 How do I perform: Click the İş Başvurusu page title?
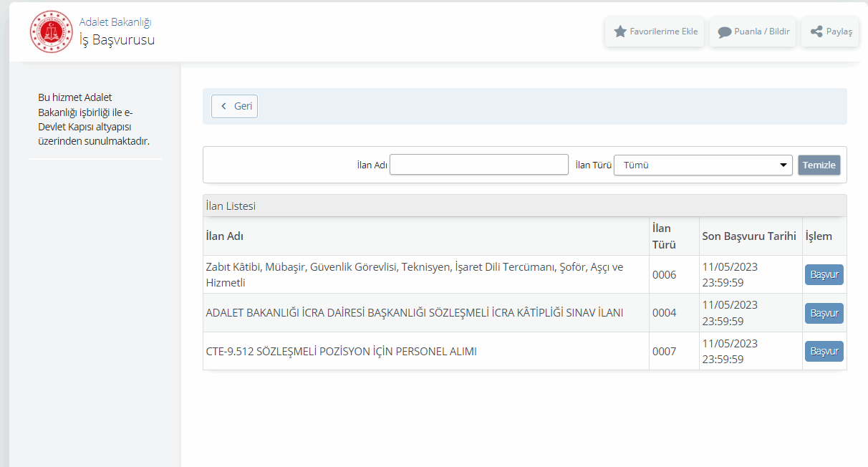(x=117, y=40)
